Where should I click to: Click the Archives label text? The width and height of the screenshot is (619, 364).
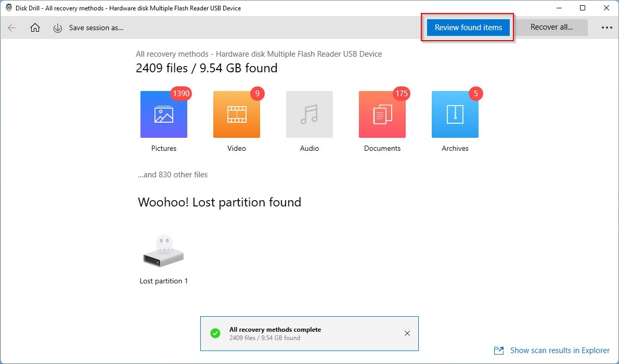point(455,148)
